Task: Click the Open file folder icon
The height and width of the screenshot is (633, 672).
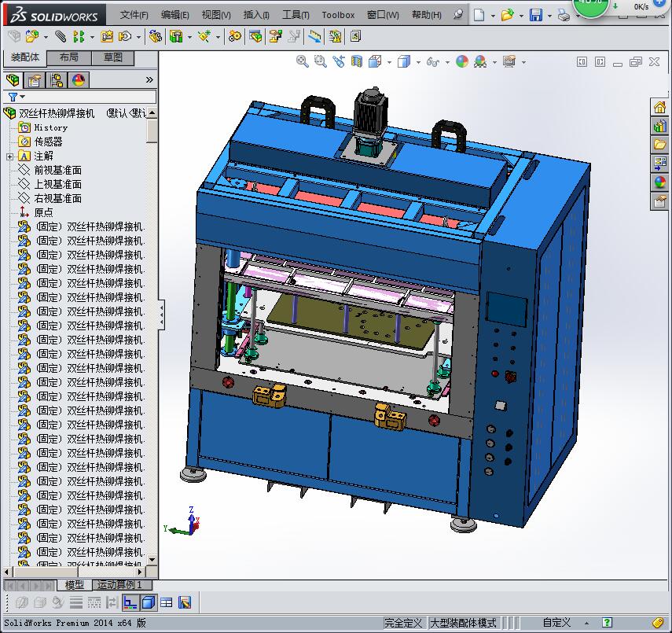Action: 508,16
